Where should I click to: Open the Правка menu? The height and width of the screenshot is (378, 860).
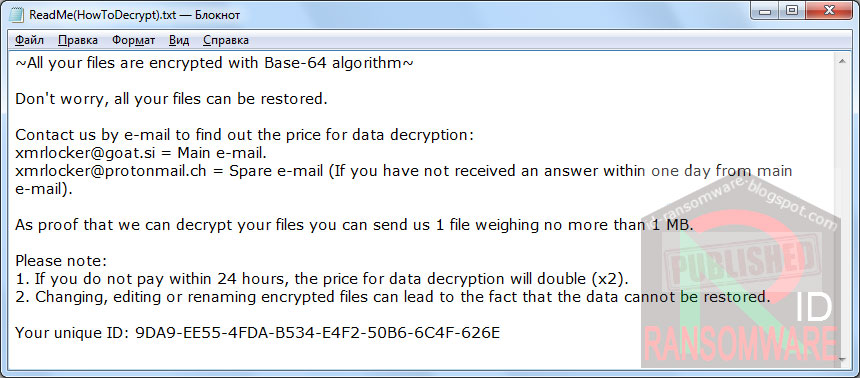coord(78,40)
